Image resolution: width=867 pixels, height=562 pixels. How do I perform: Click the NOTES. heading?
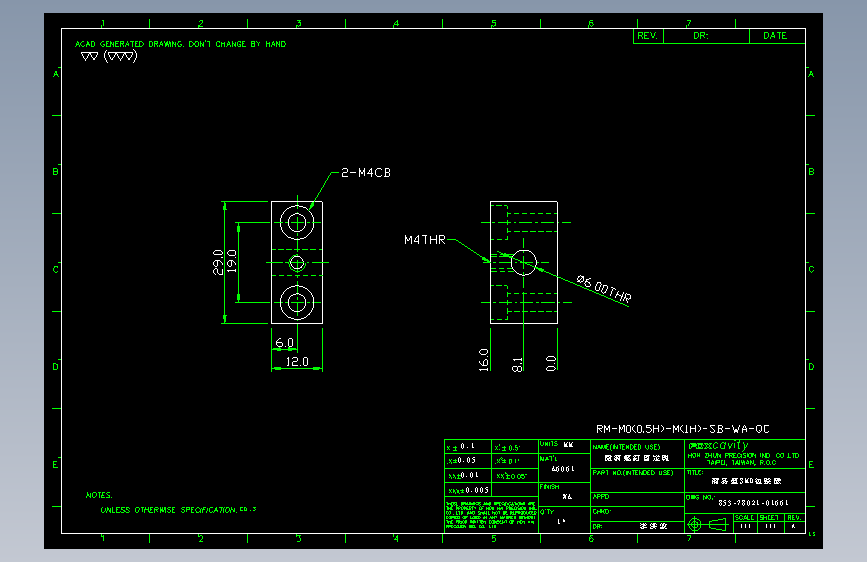point(99,495)
